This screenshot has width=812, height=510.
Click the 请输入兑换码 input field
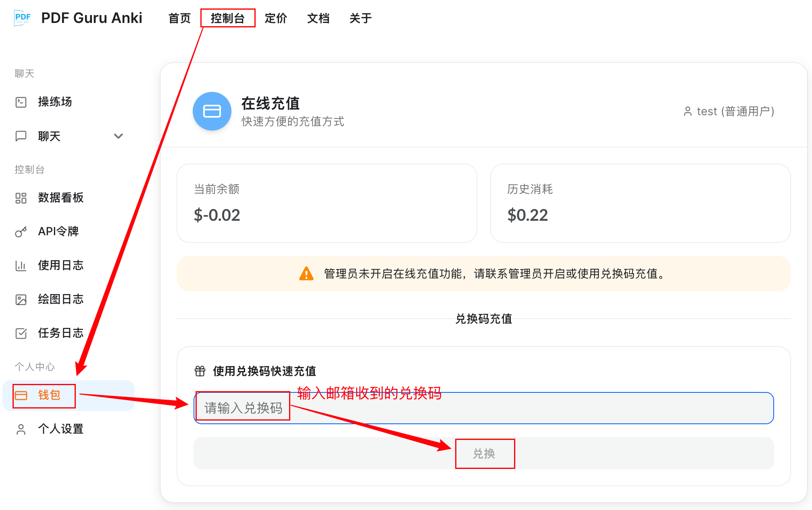(483, 408)
